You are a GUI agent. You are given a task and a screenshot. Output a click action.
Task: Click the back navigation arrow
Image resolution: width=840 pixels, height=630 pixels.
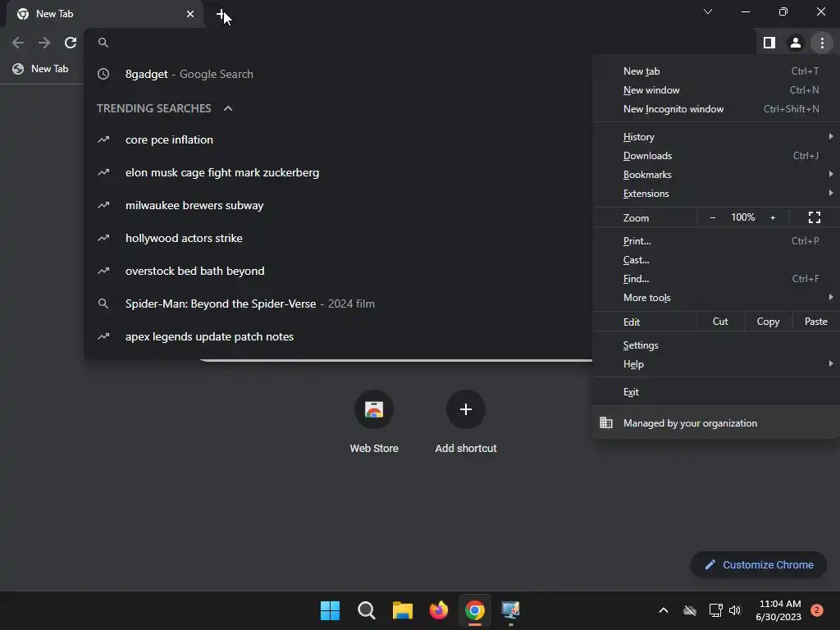[x=18, y=43]
